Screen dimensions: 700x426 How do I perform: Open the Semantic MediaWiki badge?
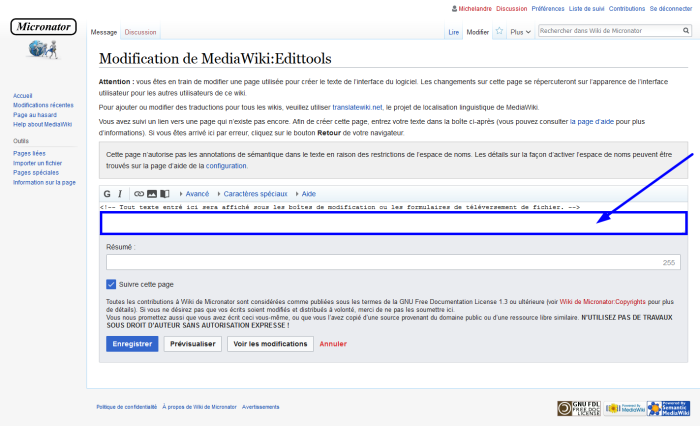(668, 408)
